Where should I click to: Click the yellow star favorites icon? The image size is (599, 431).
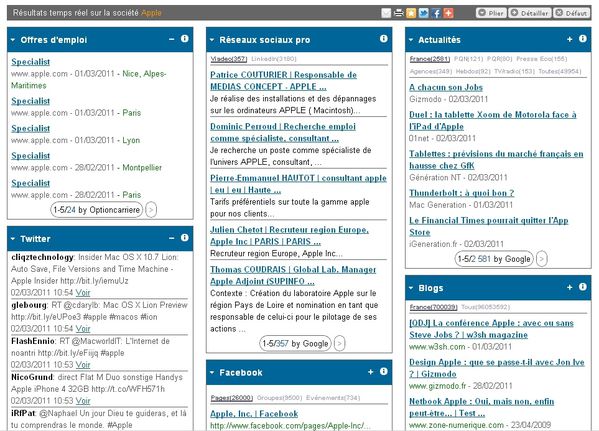click(411, 13)
